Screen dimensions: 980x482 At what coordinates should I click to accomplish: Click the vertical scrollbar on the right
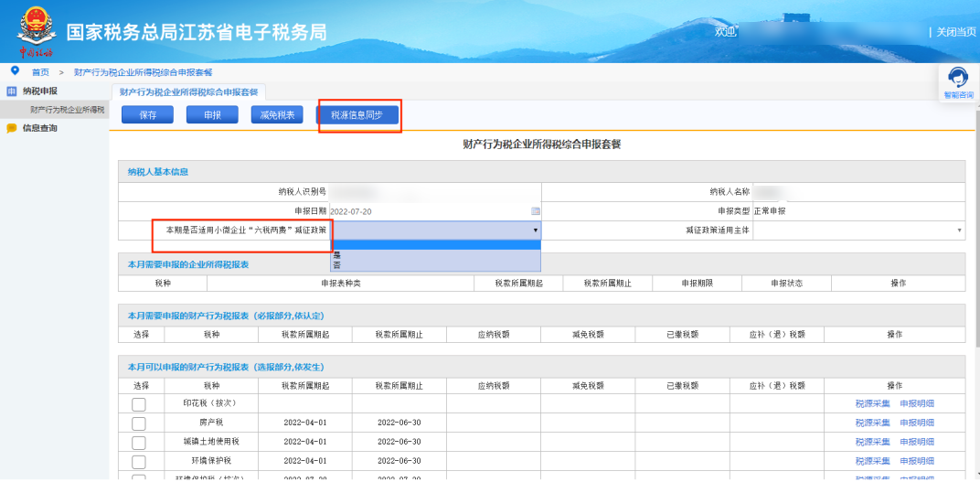976,228
